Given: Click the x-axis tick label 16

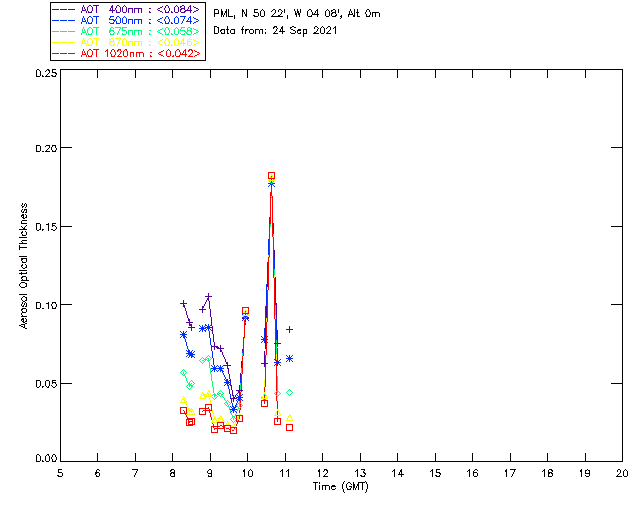Looking at the screenshot, I should click(x=472, y=473).
